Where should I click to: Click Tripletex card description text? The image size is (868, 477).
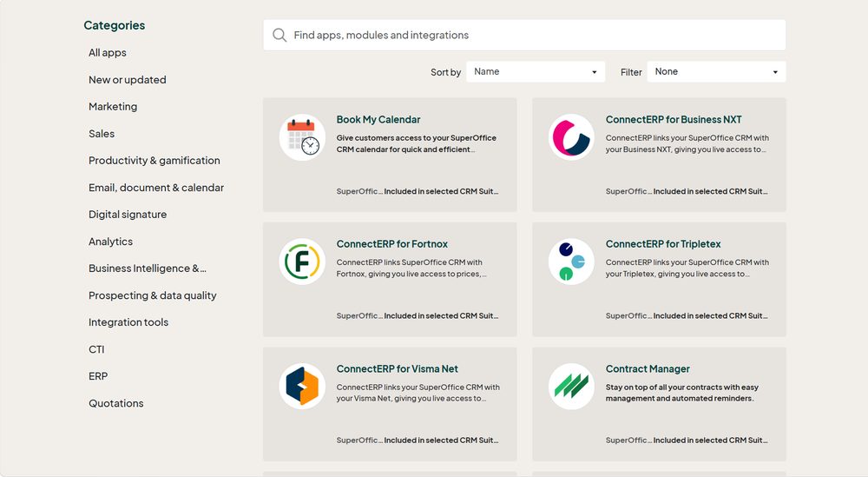(x=687, y=268)
